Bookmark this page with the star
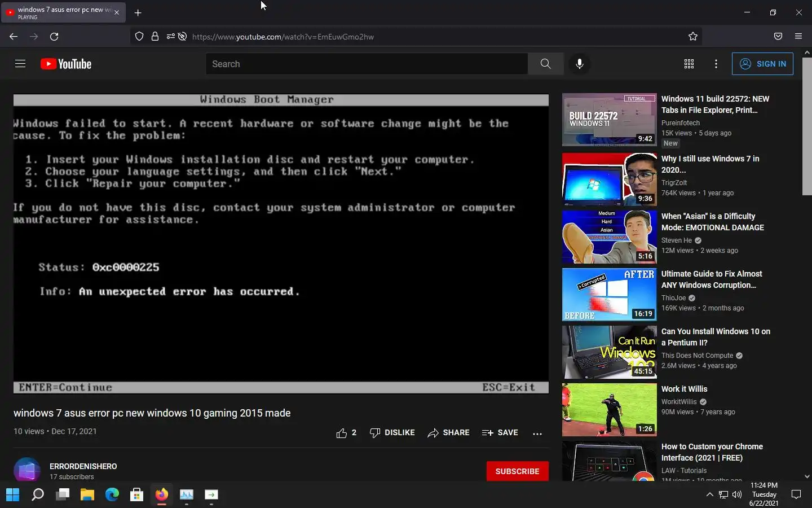This screenshot has width=812, height=508. [693, 36]
